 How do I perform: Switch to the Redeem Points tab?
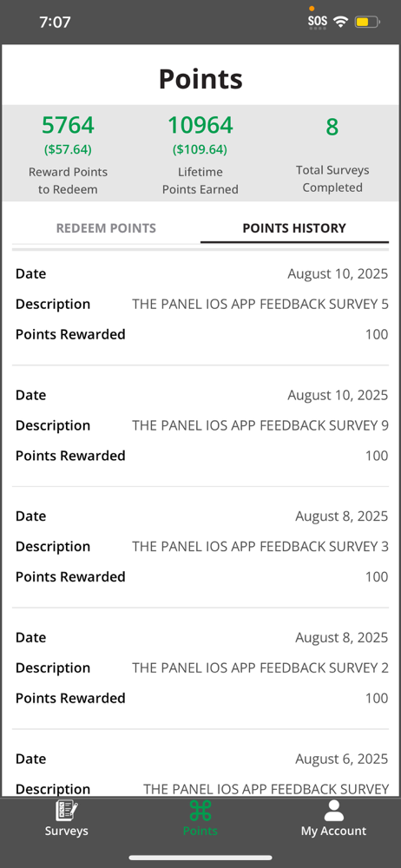pyautogui.click(x=106, y=228)
